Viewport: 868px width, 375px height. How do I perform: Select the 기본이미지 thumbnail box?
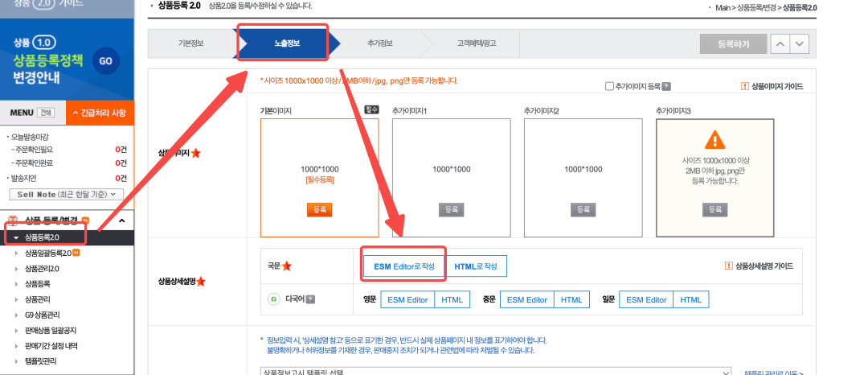point(319,178)
